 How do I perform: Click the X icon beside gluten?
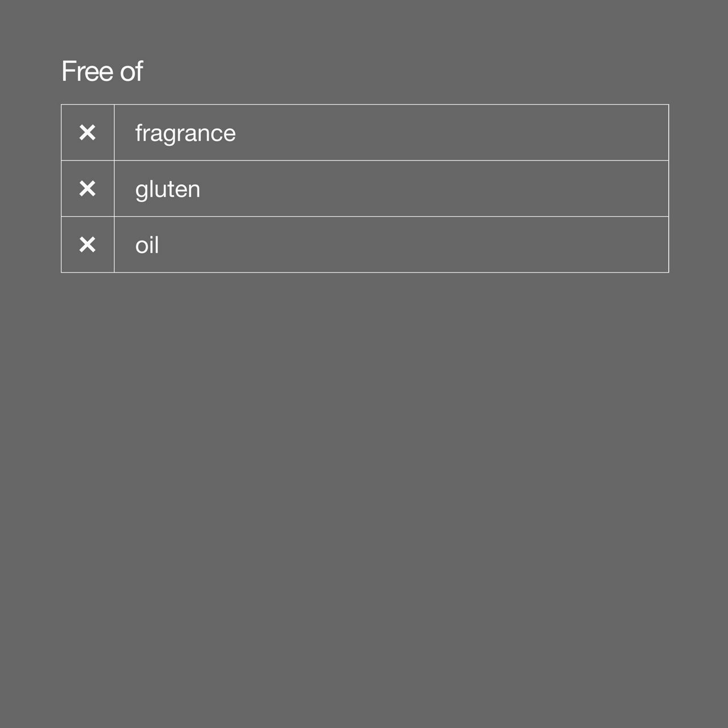click(88, 188)
